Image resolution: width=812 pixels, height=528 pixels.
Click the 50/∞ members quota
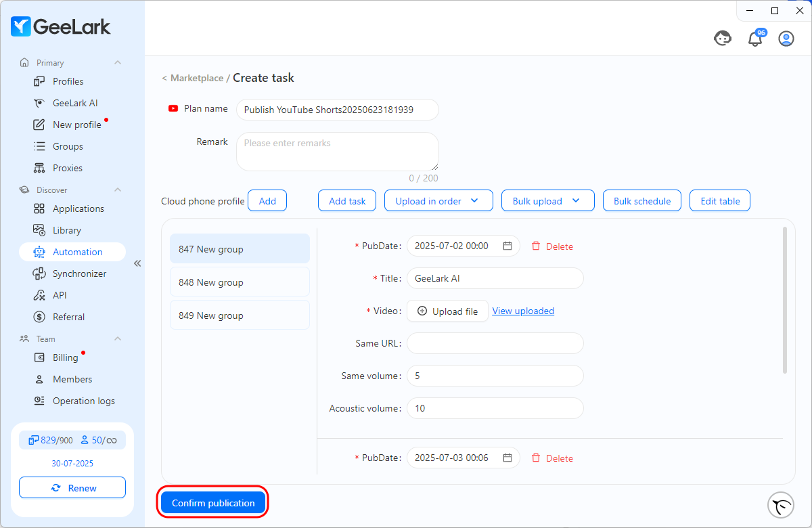coord(99,440)
